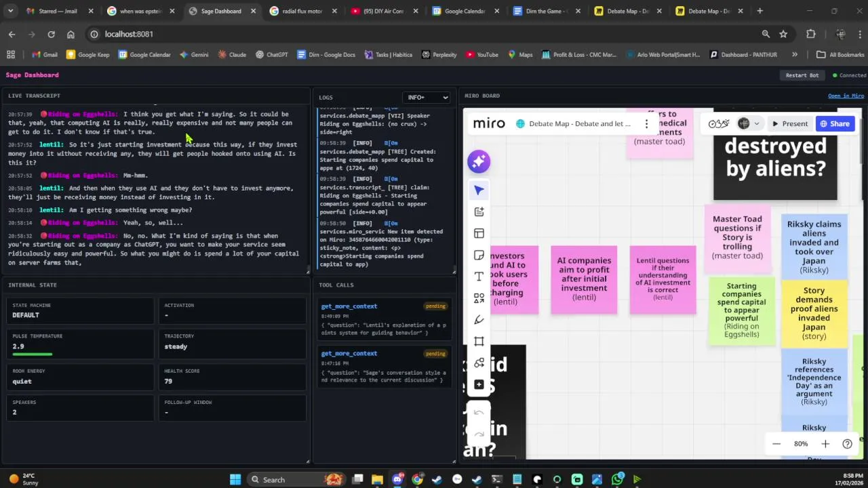Viewport: 868px width, 488px height.
Task: Open Chrome apps grid in bookmarks bar
Action: (x=11, y=54)
